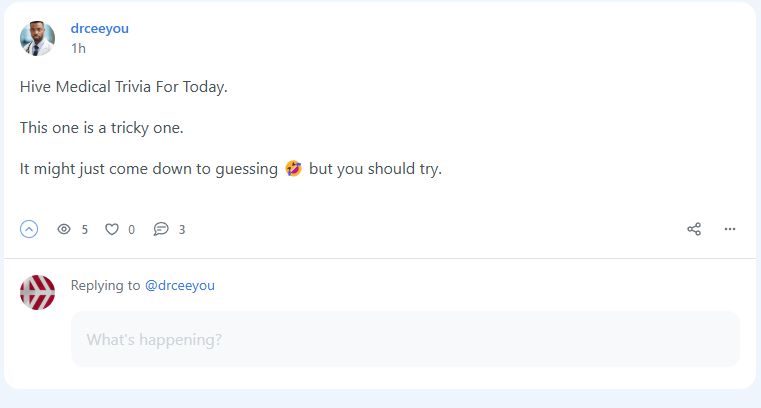Image resolution: width=761 pixels, height=408 pixels.
Task: Upvote the post with the circled arrow icon
Action: (x=29, y=229)
